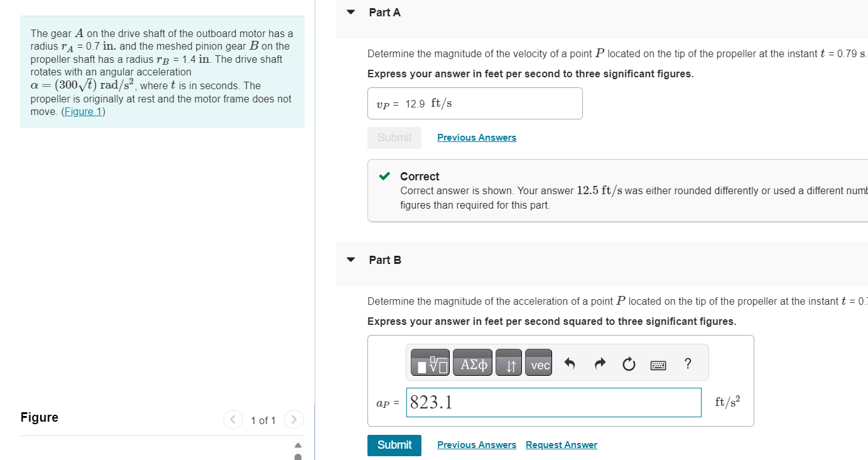Click the previous figure page chevron
Image resolution: width=868 pixels, height=460 pixels.
pos(232,419)
